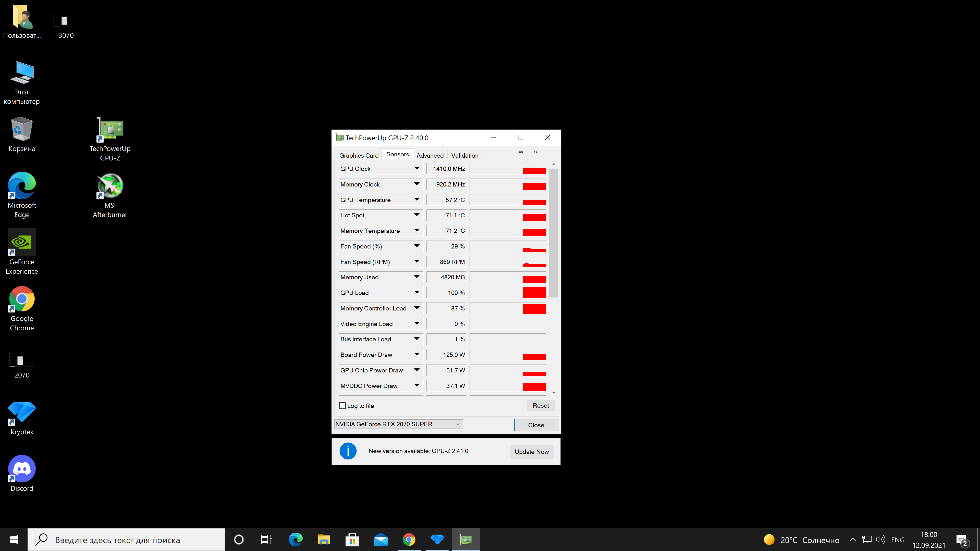This screenshot has width=980, height=551.
Task: Select the 3070 file on desktop
Action: click(x=66, y=26)
